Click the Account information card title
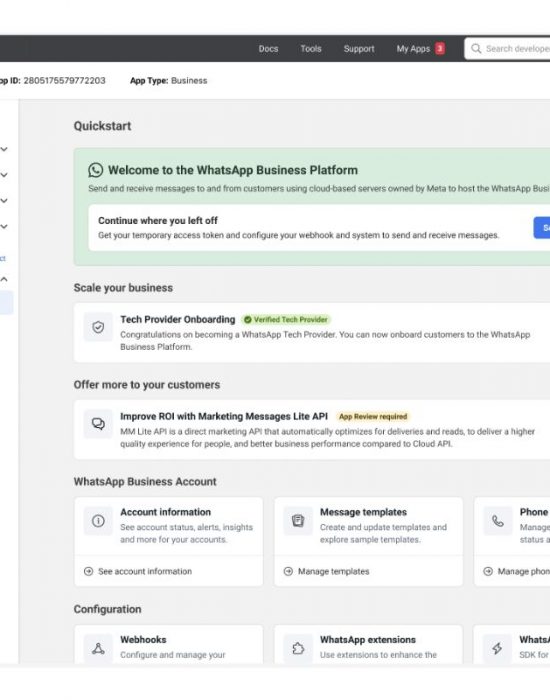This screenshot has height=700, width=550. point(166,512)
